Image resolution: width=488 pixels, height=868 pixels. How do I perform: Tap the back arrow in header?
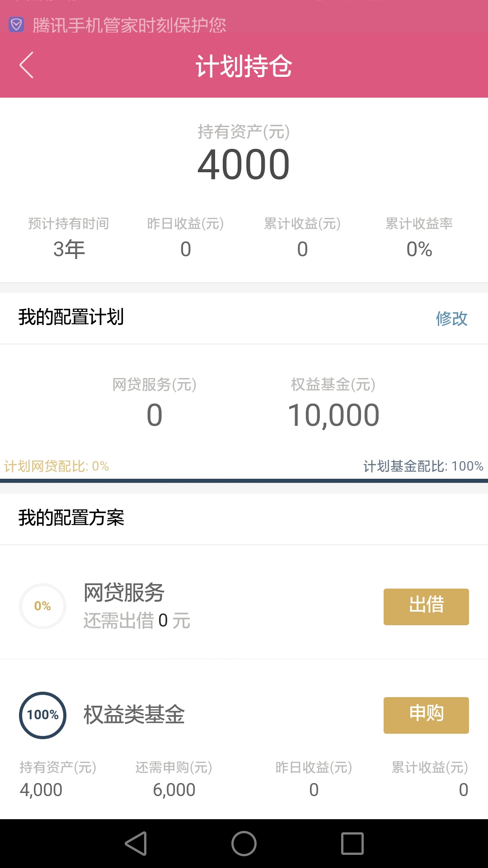(27, 65)
